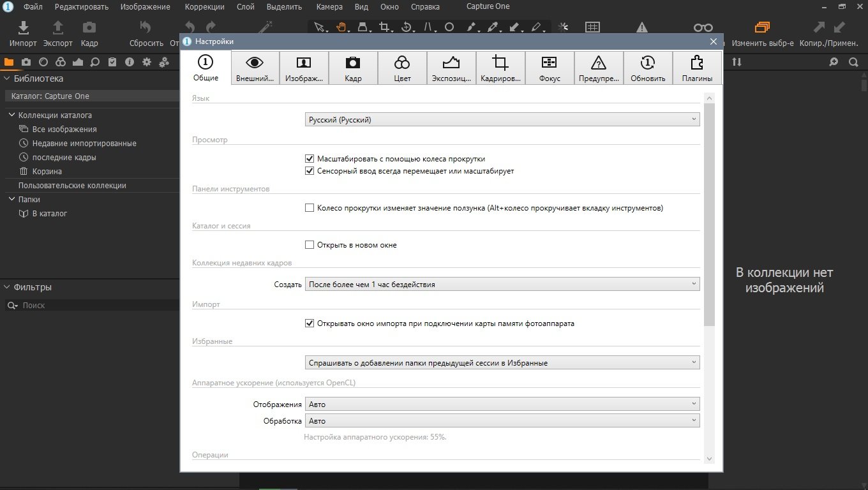
Task: Open the 'Плагины' settings tab
Action: (x=697, y=68)
